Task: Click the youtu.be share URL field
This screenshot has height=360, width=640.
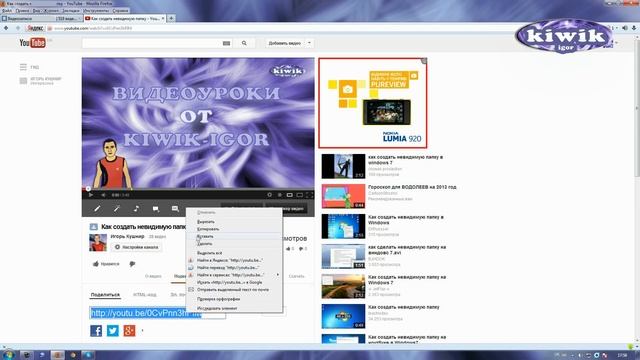Action: [x=157, y=313]
